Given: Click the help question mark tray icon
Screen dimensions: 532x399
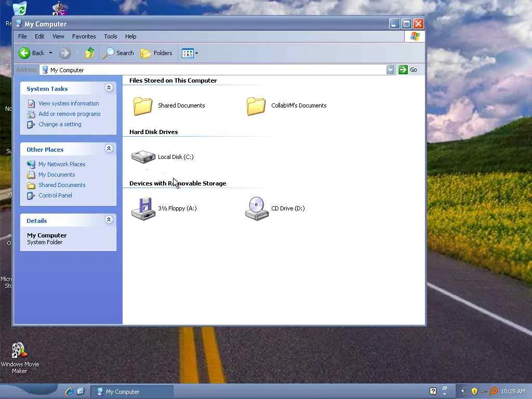Looking at the screenshot, I should pos(433,391).
